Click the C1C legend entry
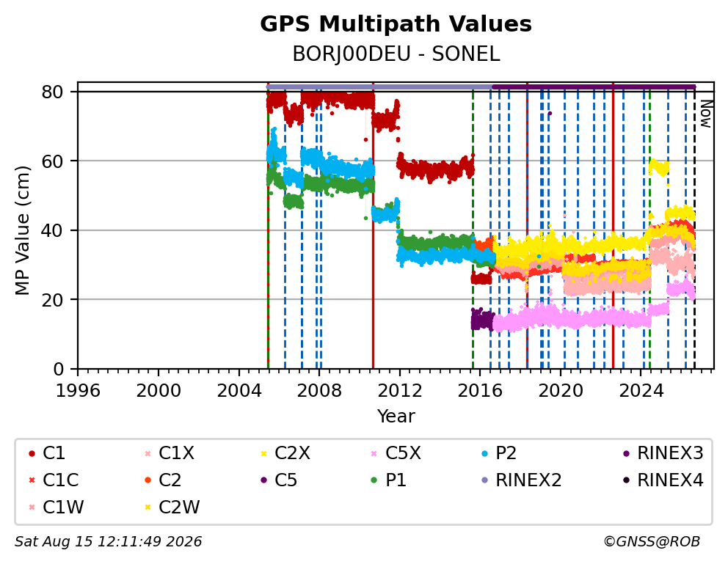This screenshot has height=564, width=728. [x=54, y=480]
